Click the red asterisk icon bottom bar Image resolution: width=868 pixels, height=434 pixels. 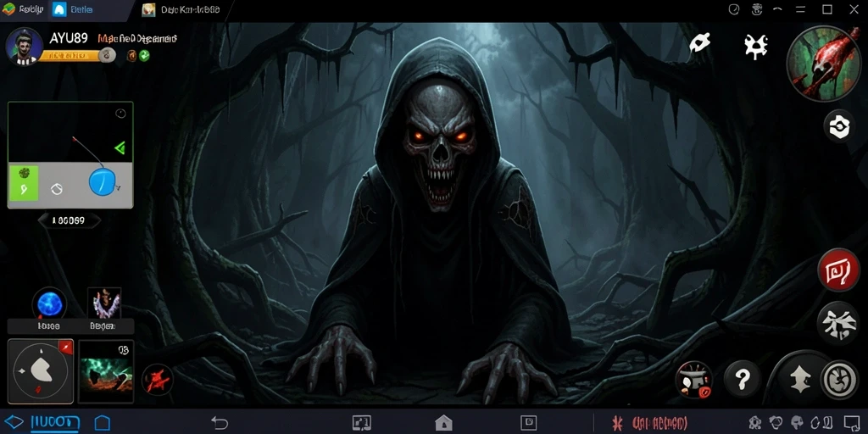click(x=617, y=424)
